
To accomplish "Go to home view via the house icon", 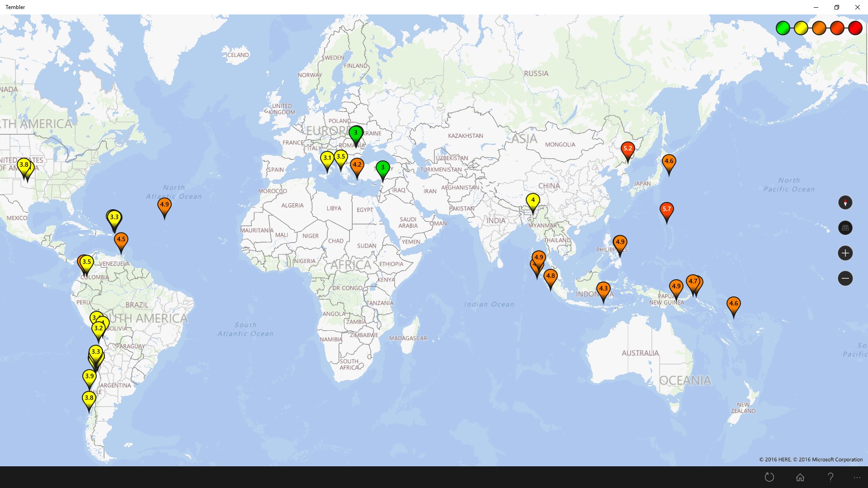I will point(800,477).
